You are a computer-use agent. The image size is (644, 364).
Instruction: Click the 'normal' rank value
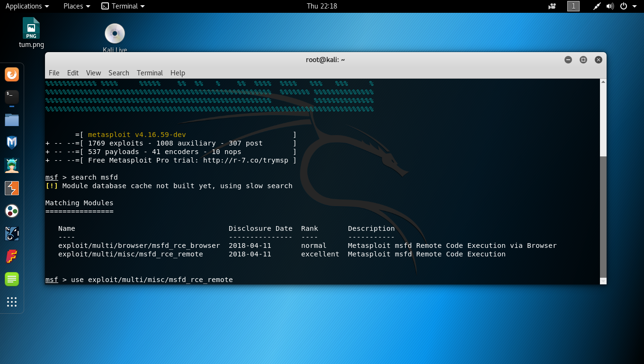tap(314, 246)
